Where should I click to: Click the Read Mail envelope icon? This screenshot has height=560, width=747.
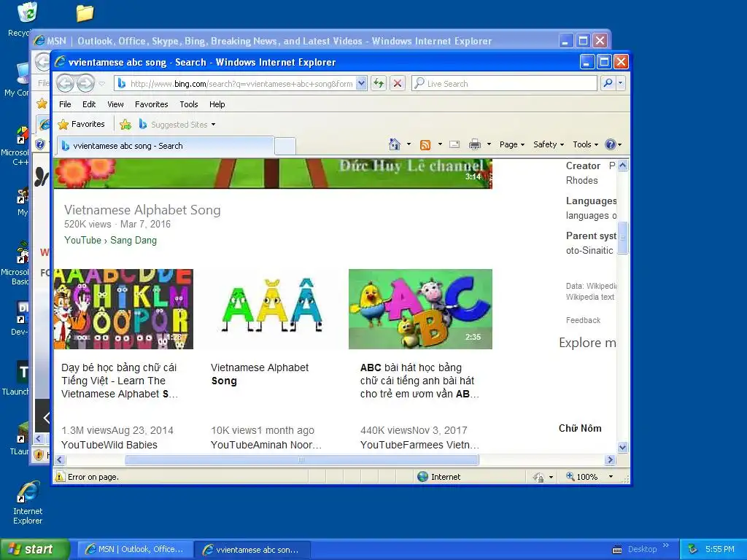click(x=454, y=145)
